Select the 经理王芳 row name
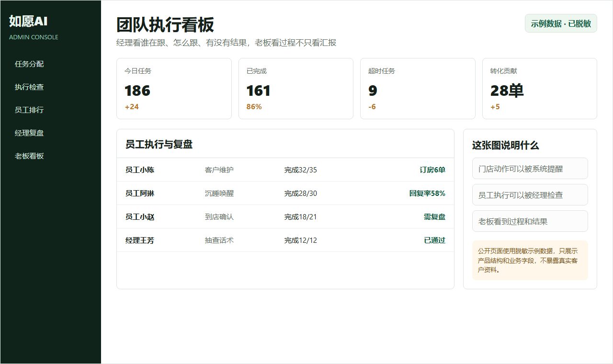Image resolution: width=613 pixels, height=364 pixels. [140, 240]
